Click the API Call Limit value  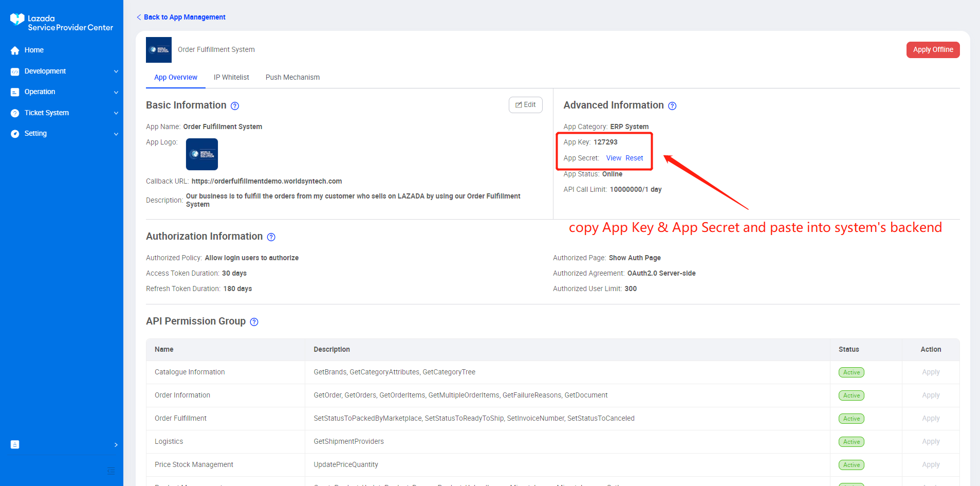[636, 190]
